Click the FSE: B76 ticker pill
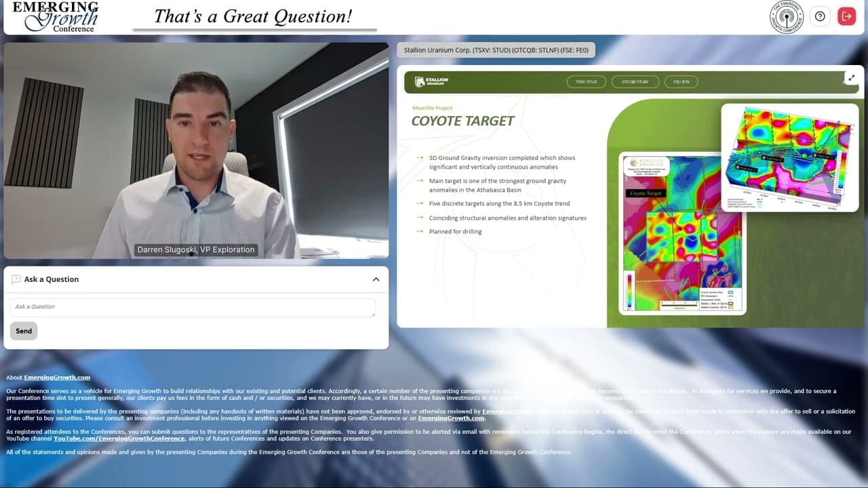The width and height of the screenshot is (868, 488). point(681,82)
